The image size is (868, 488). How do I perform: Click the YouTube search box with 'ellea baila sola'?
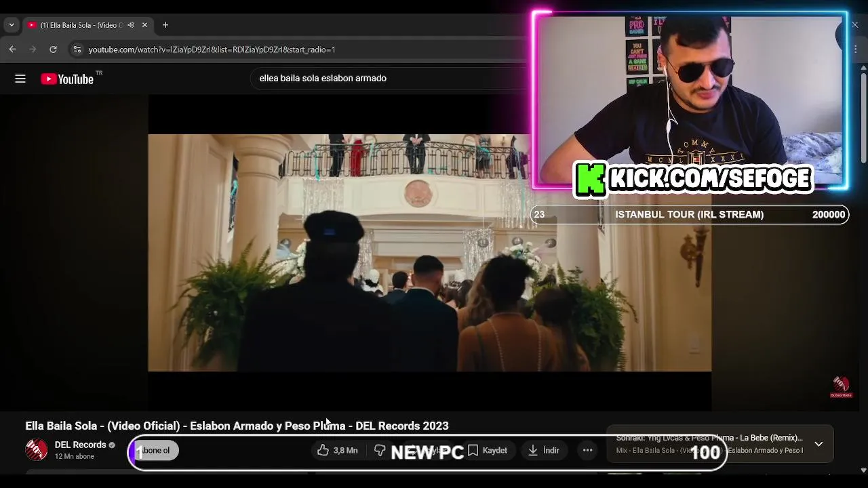(390, 79)
